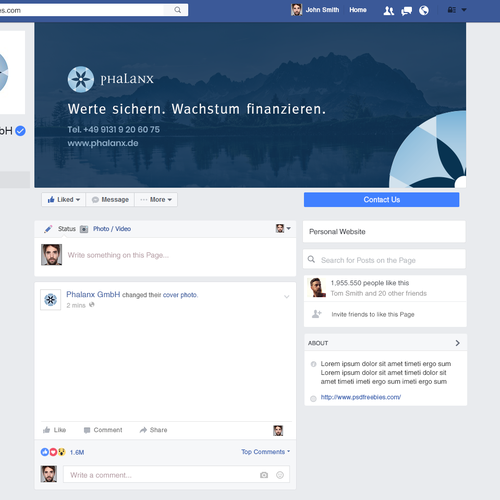Click commenter avatar beside comment box
Screen dimensions: 500x500
49,474
